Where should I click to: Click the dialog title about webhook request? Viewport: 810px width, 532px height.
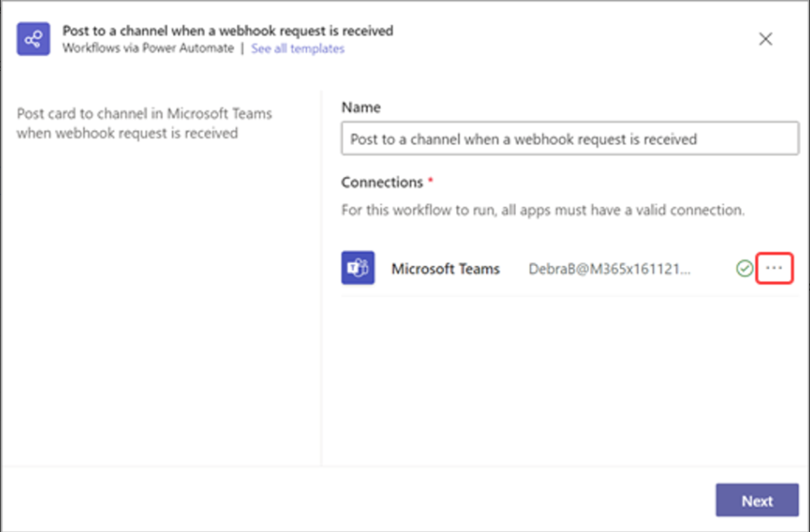[228, 31]
